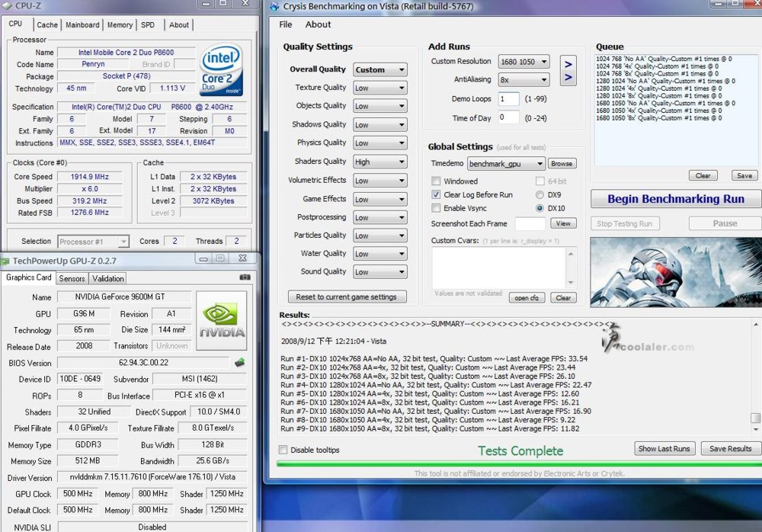Click the Crysis Benchmarking window title icon
Image resolution: width=762 pixels, height=532 pixels.
tap(274, 6)
